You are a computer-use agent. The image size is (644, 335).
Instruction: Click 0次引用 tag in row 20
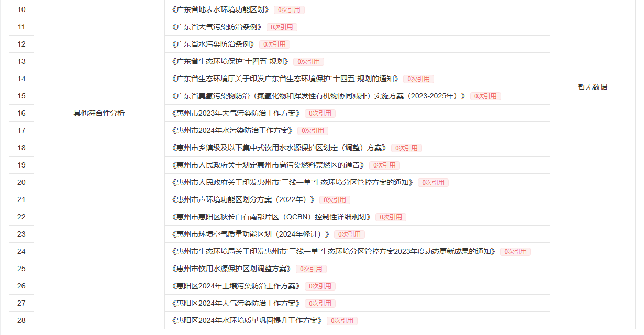point(433,182)
